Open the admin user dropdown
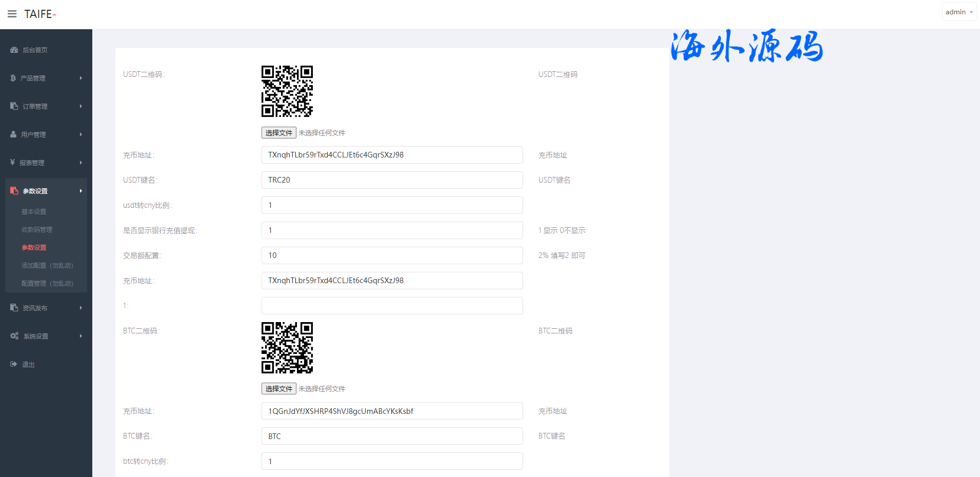 point(958,12)
